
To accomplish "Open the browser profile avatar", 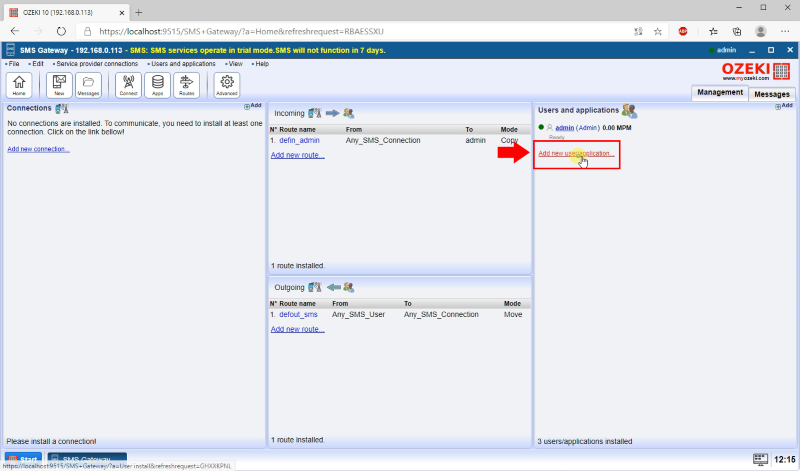I will tap(761, 32).
